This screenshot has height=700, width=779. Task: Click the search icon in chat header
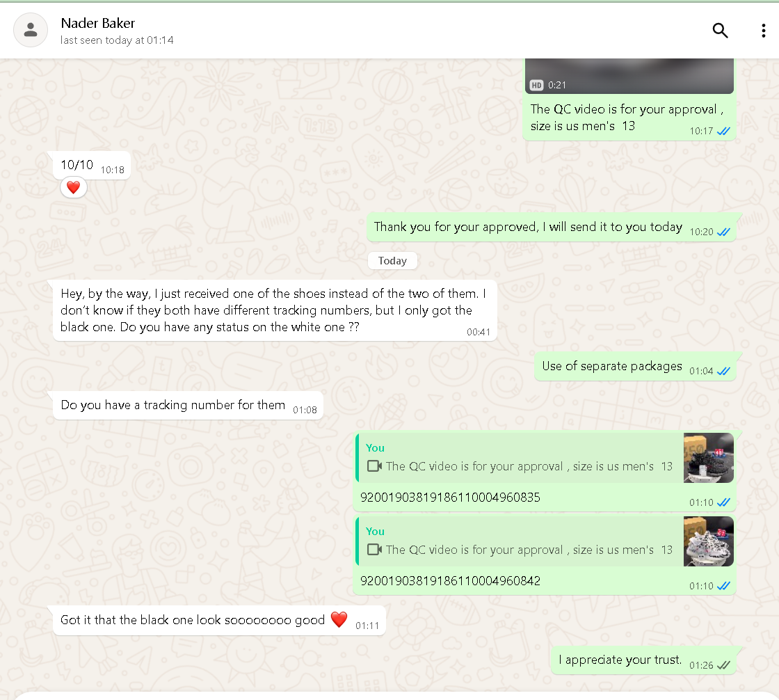tap(720, 31)
